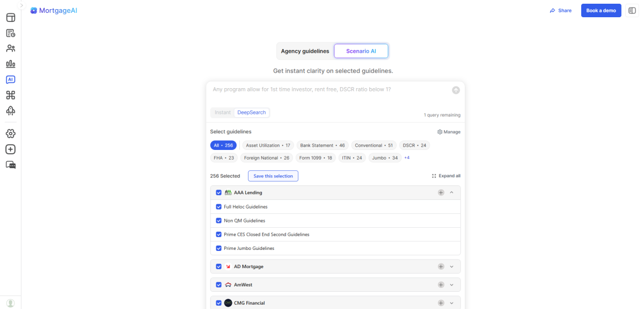Uncheck Full Heloc Guidelines checkbox
Image resolution: width=644 pixels, height=309 pixels.
pyautogui.click(x=218, y=207)
